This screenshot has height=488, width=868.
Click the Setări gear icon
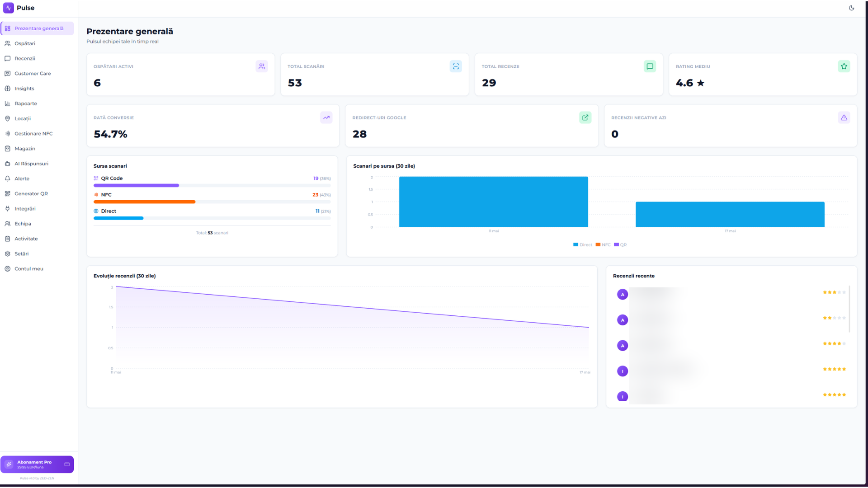coord(8,253)
